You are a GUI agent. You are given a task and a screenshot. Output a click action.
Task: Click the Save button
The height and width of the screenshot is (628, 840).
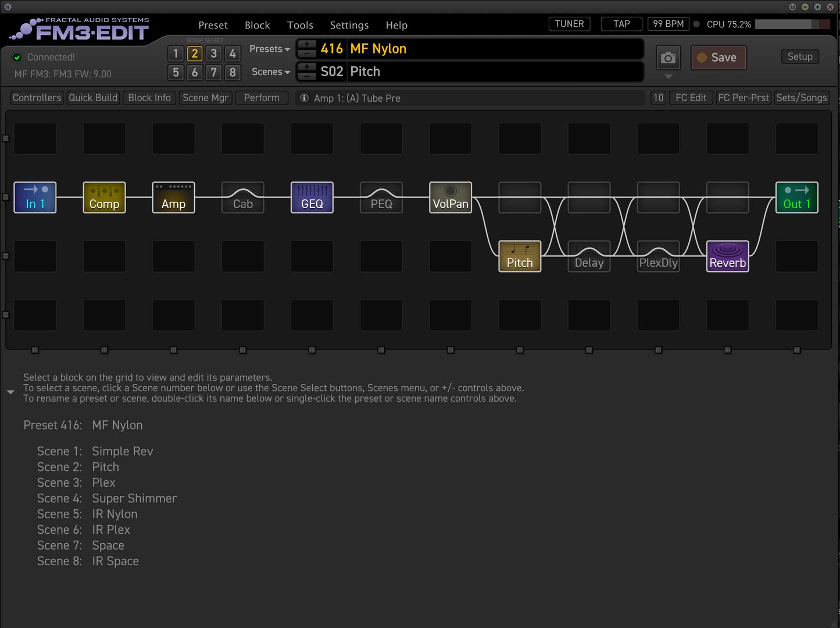tap(719, 58)
